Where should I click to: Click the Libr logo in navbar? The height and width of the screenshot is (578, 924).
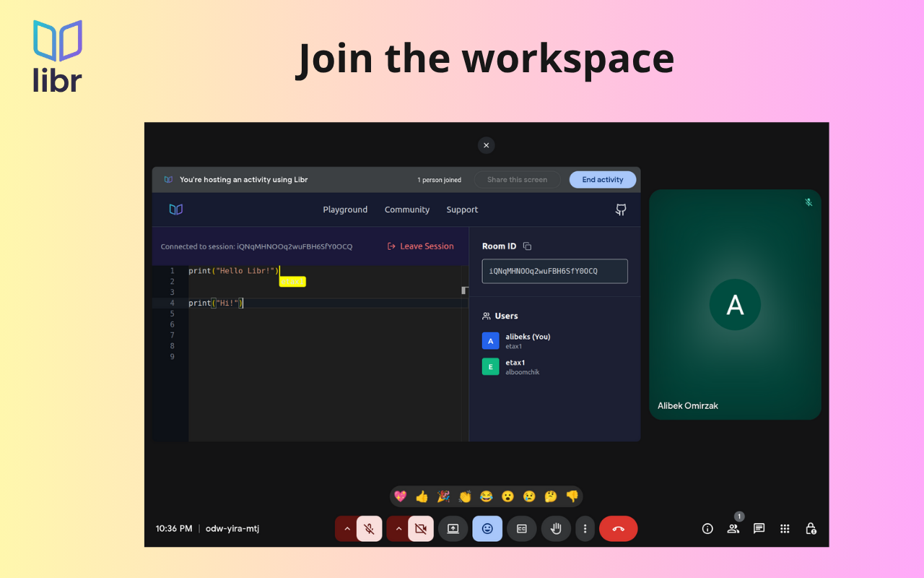click(176, 210)
